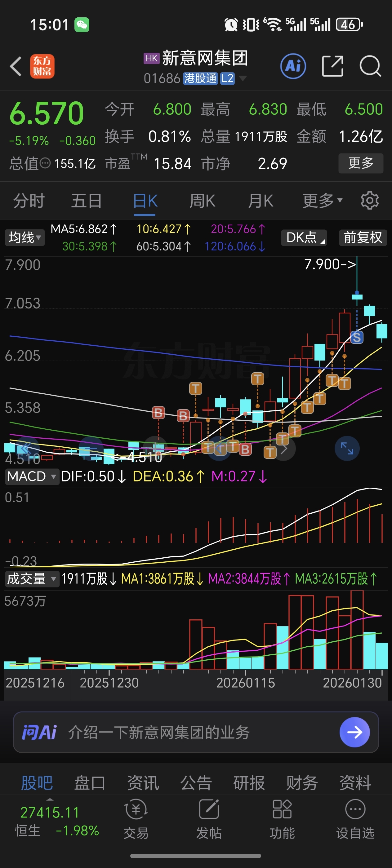Open the 资料 profile tab
Viewport: 392px width, 868px height.
tap(355, 783)
